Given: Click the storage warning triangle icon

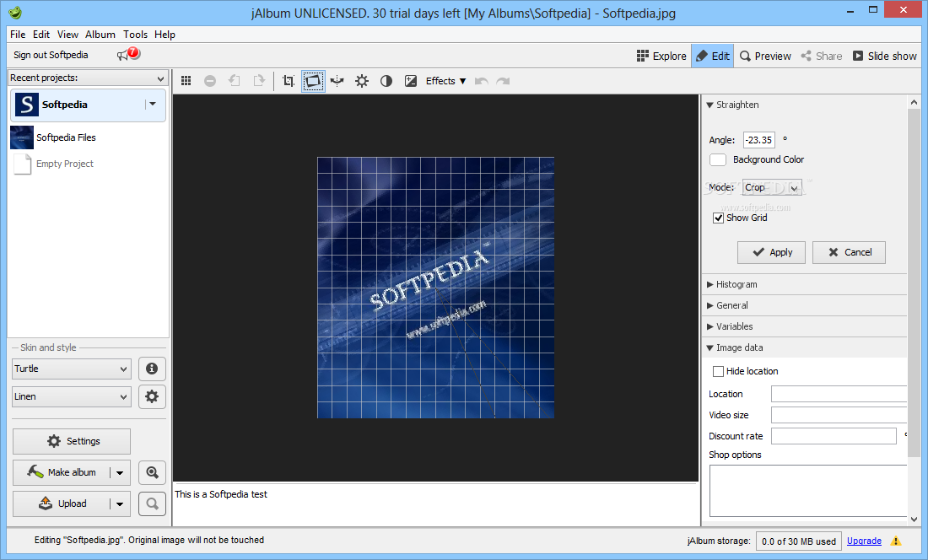Looking at the screenshot, I should click(896, 541).
